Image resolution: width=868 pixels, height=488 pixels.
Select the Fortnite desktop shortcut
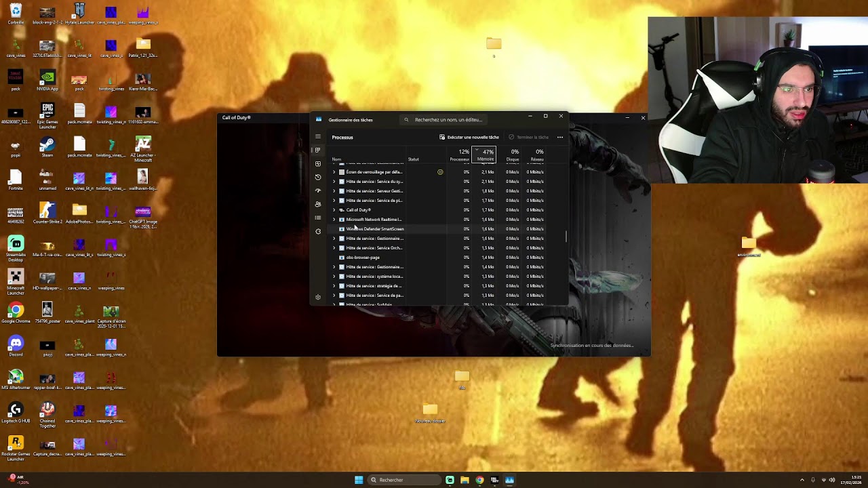16,180
